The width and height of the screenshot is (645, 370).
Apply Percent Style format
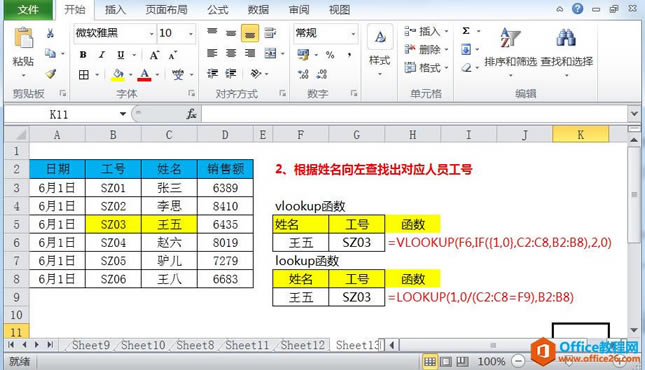330,55
